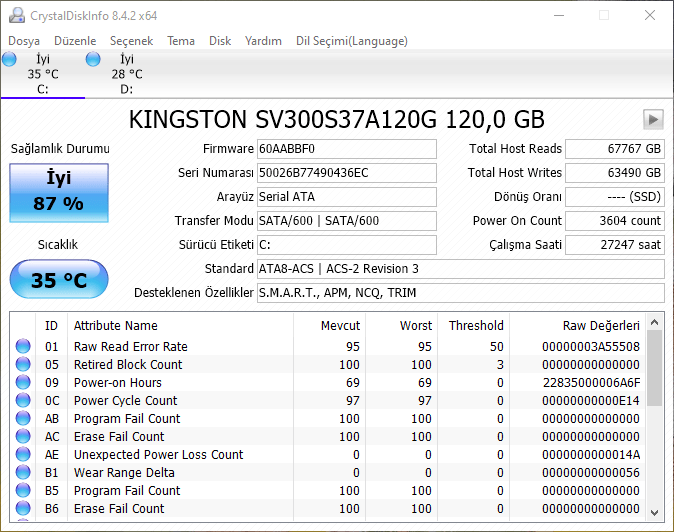The height and width of the screenshot is (532, 674).
Task: Select the C: drive status orb
Action: point(9,59)
